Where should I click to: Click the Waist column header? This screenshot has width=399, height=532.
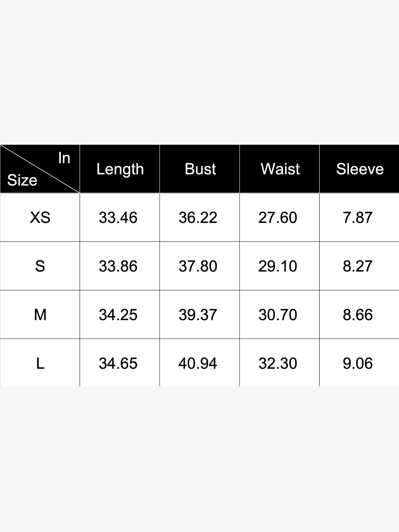[280, 169]
